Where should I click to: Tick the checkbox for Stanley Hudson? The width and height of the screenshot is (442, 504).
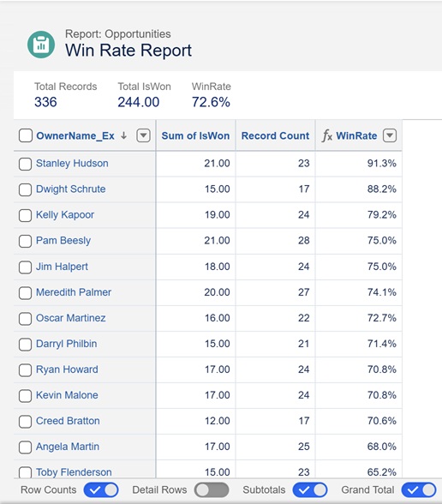coord(25,164)
